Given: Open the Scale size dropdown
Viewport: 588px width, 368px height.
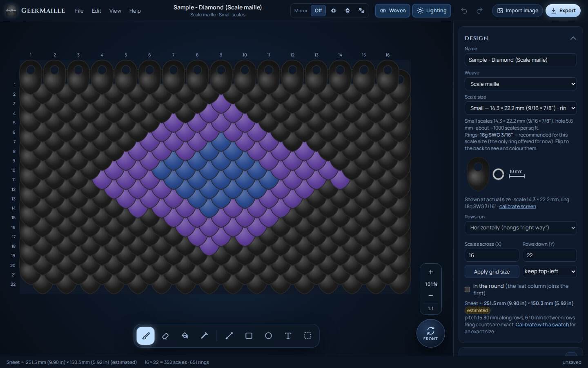Looking at the screenshot, I should (x=520, y=108).
